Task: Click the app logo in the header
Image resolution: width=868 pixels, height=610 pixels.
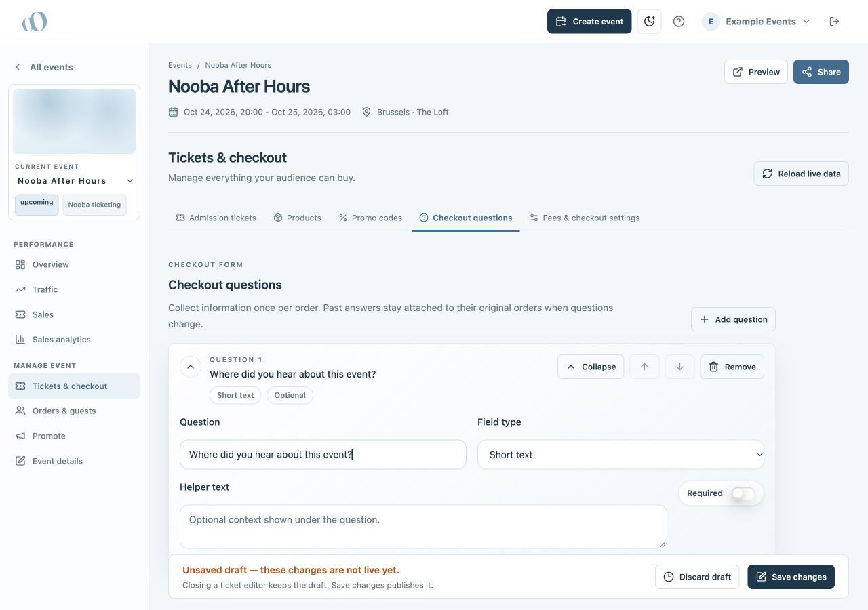Action: coord(35,22)
